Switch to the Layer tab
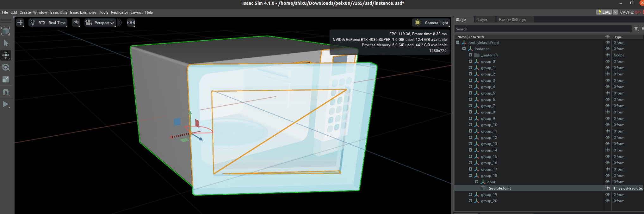This screenshot has height=214, width=644. [x=482, y=20]
